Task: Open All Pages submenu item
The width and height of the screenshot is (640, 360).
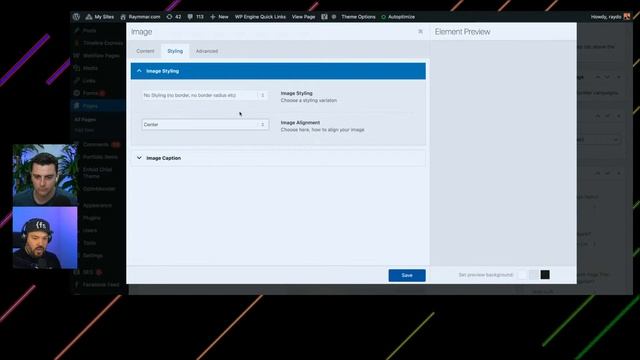Action: coord(85,120)
